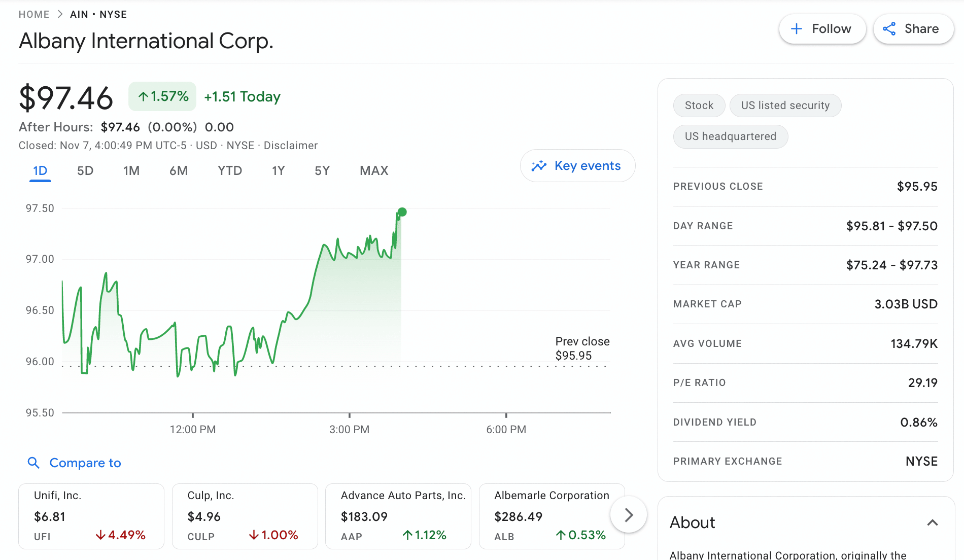Click the Compare to link
This screenshot has width=964, height=560.
[85, 463]
